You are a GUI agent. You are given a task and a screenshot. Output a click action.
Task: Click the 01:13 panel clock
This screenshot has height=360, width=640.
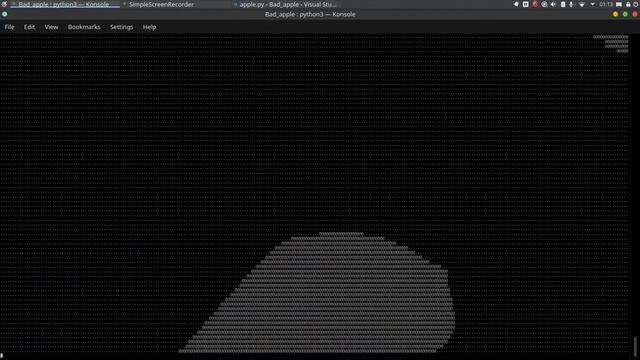606,4
